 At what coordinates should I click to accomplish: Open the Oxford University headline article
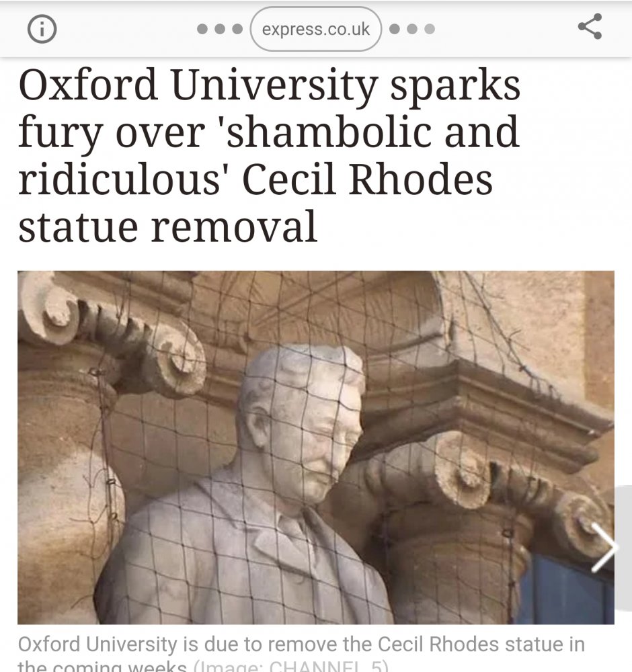[269, 155]
